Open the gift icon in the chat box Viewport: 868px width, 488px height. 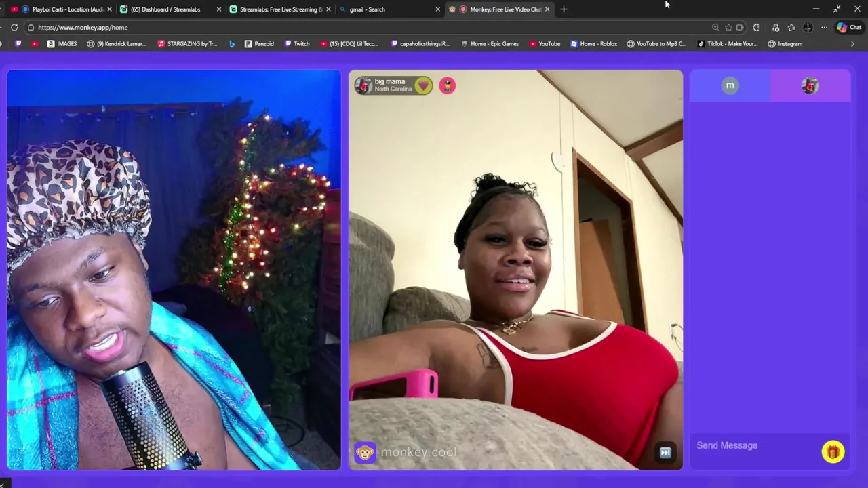pos(833,452)
